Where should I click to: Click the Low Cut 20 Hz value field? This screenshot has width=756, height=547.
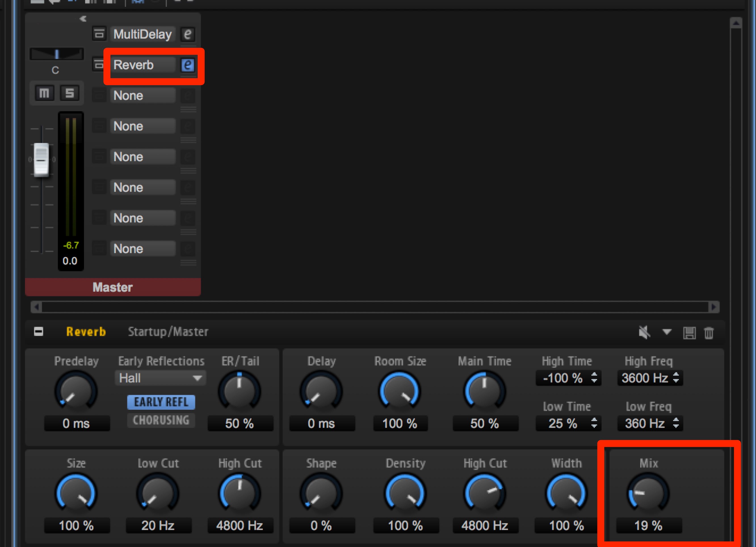(158, 526)
